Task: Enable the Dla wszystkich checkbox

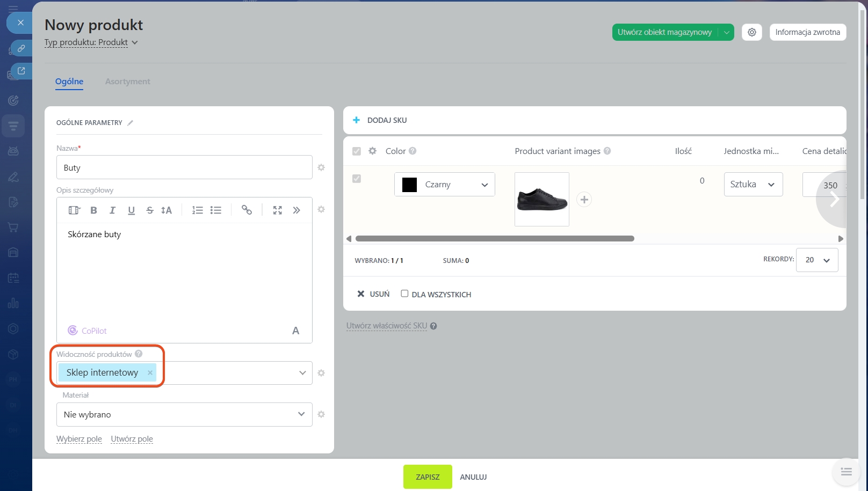Action: [404, 294]
